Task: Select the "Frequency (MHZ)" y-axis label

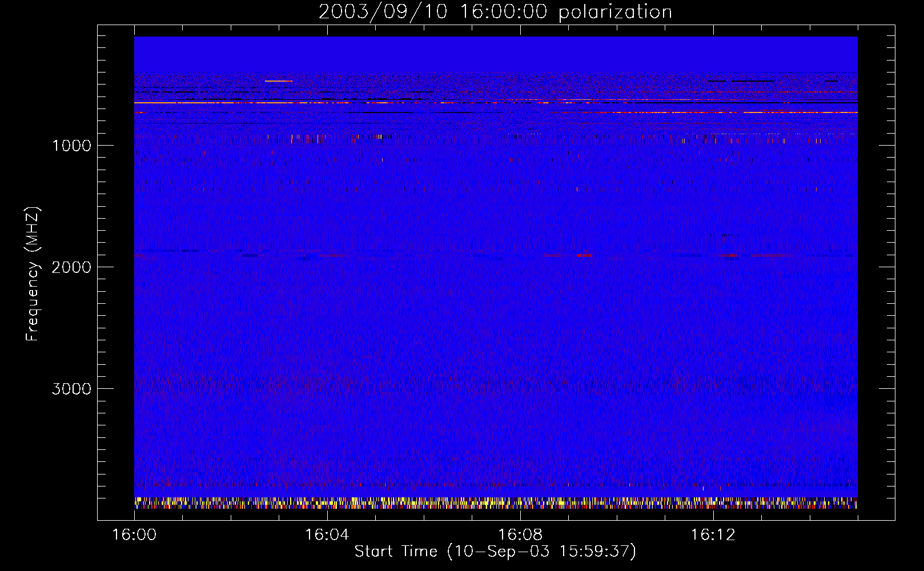Action: [x=32, y=274]
